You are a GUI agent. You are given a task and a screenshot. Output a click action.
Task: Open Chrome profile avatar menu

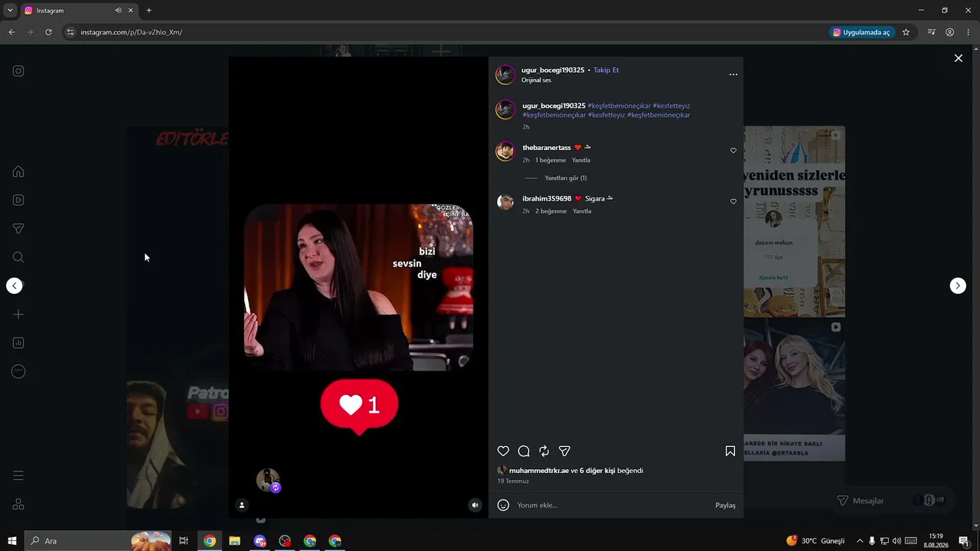(x=949, y=32)
